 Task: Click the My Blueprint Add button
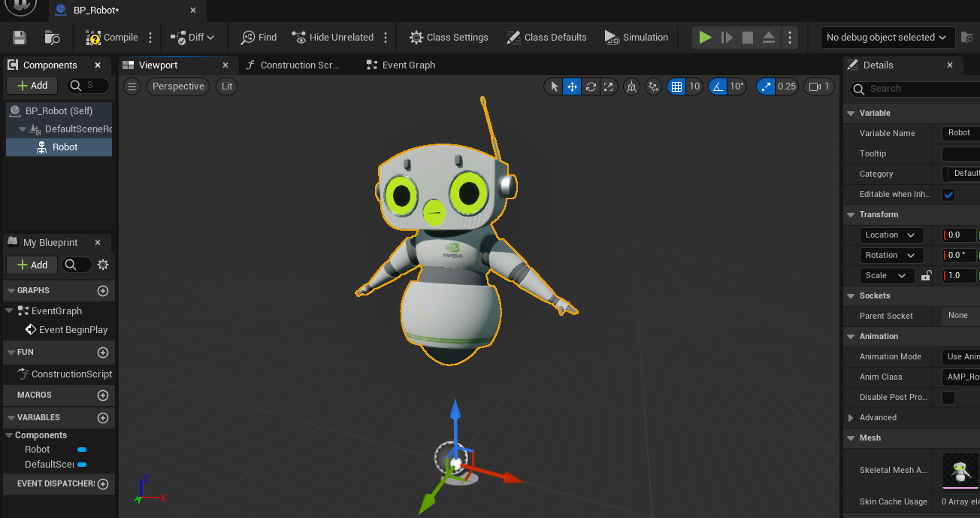click(x=32, y=265)
